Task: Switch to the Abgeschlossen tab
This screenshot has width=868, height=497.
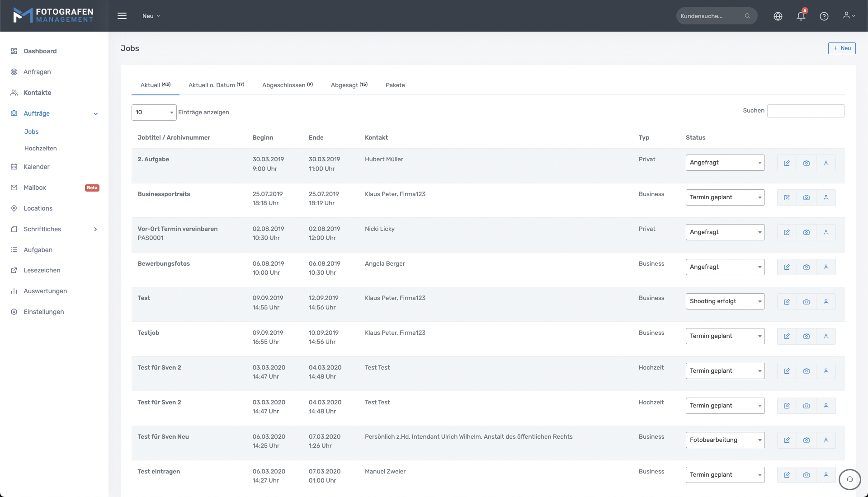Action: point(287,85)
